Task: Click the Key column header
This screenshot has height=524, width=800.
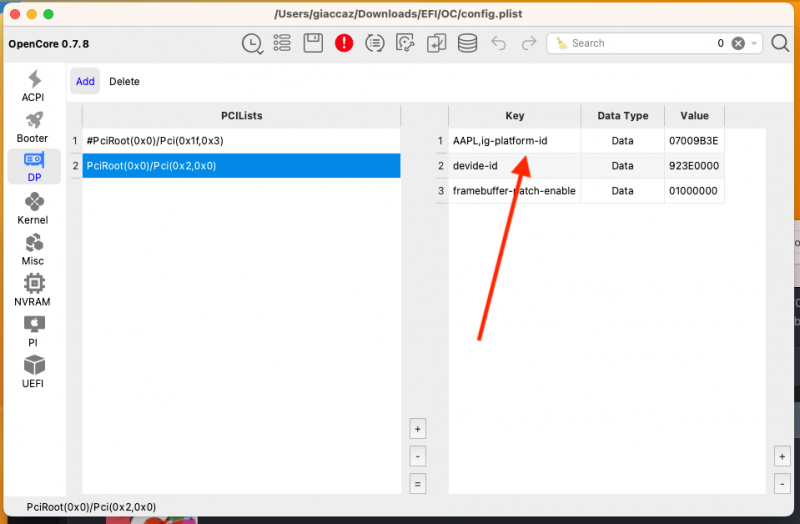Action: 514,116
